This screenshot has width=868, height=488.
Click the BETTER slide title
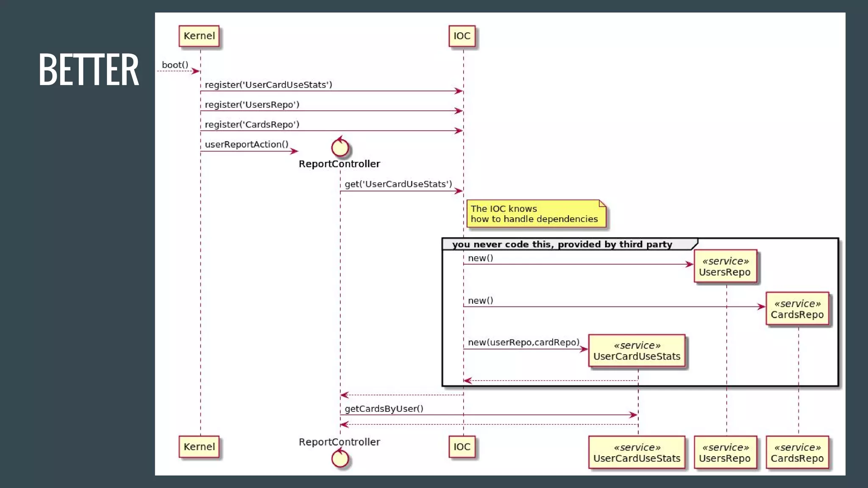89,70
